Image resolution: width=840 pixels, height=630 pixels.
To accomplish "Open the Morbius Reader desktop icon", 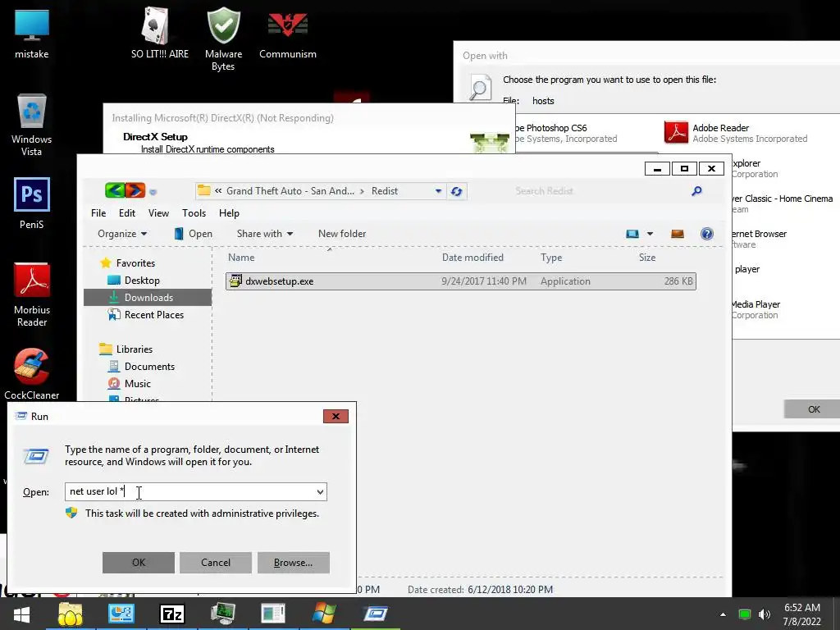I will point(32,294).
